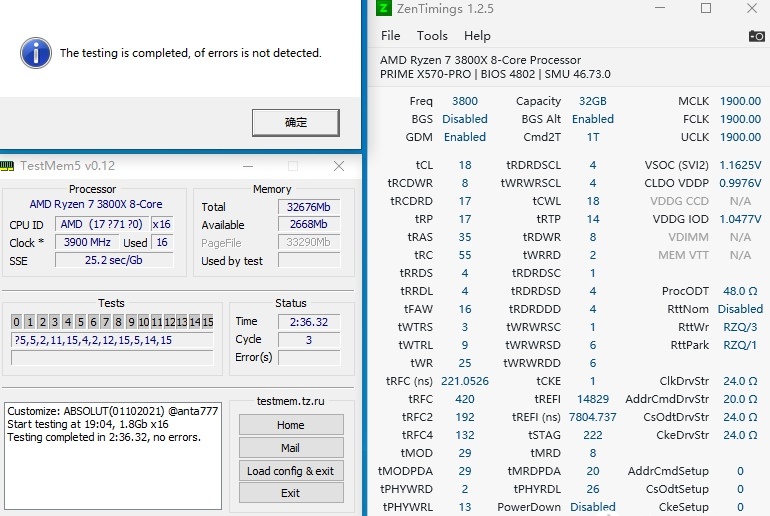Click test number 10 box in Tests
The image size is (770, 516).
point(144,322)
